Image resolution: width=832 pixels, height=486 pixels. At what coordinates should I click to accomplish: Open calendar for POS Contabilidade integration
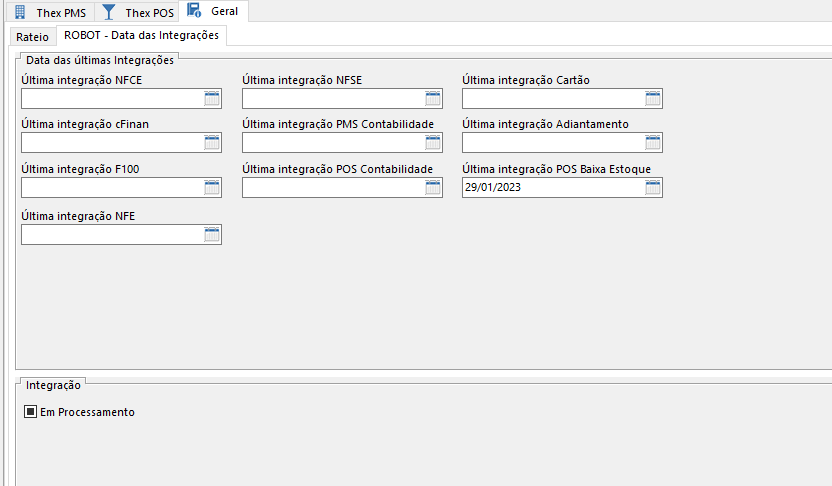point(433,188)
